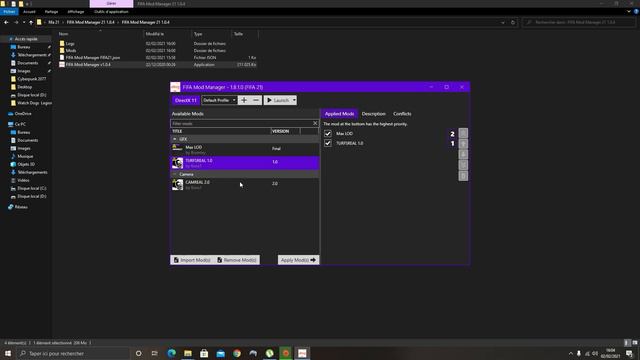Open OneDrive in Explorer sidebar
The image size is (640, 360).
(x=23, y=113)
